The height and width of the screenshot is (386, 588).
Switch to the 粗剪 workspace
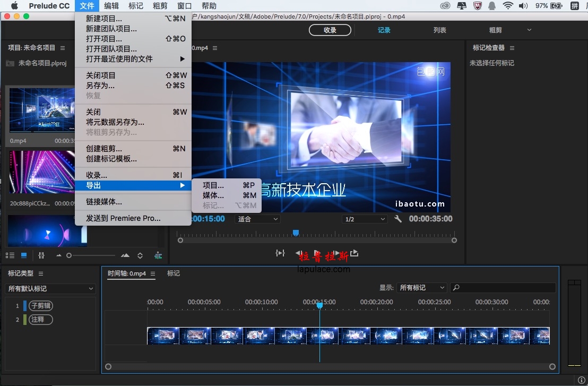click(495, 30)
